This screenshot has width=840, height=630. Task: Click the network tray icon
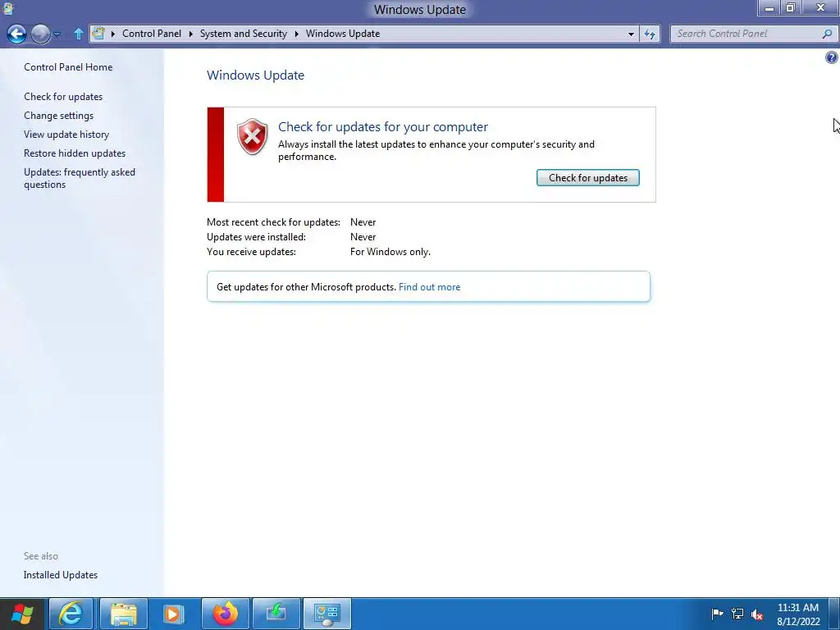(x=737, y=614)
